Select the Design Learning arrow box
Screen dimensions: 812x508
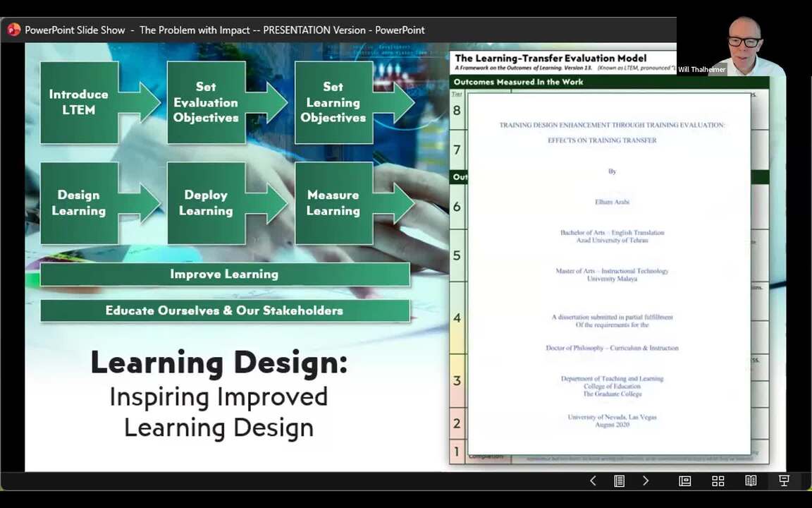tap(79, 203)
